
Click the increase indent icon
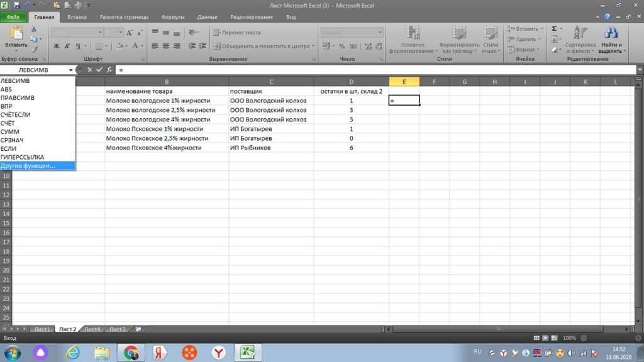click(x=203, y=47)
